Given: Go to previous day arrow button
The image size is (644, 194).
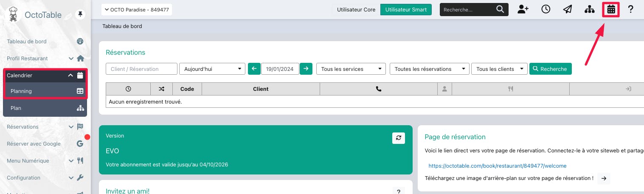Looking at the screenshot, I should pos(254,69).
